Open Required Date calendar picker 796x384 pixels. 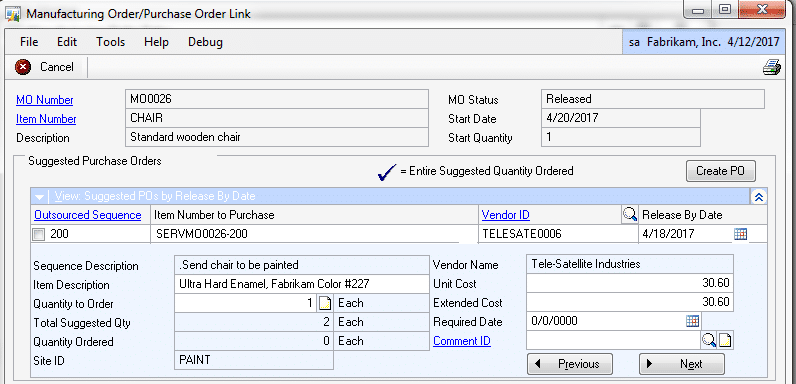[692, 321]
